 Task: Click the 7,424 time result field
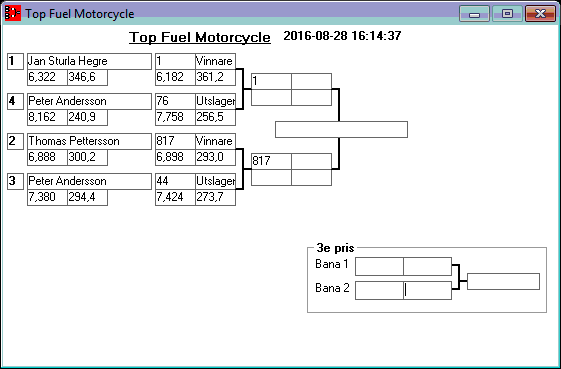point(175,198)
